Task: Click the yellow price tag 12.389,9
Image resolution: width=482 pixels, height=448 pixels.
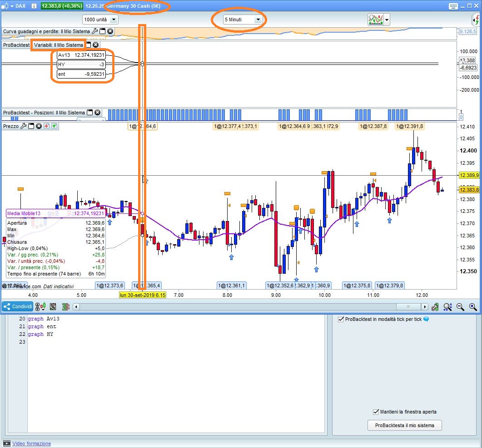Action: pos(469,175)
